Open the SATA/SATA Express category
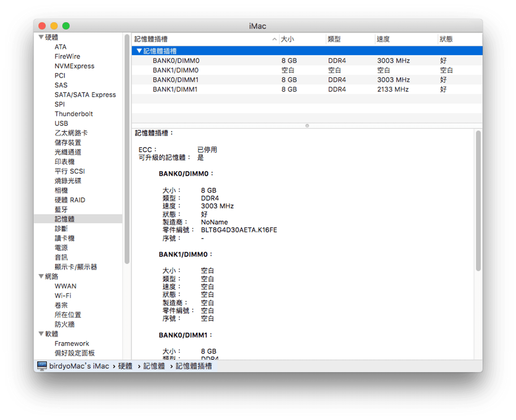516x420 pixels. pos(85,95)
